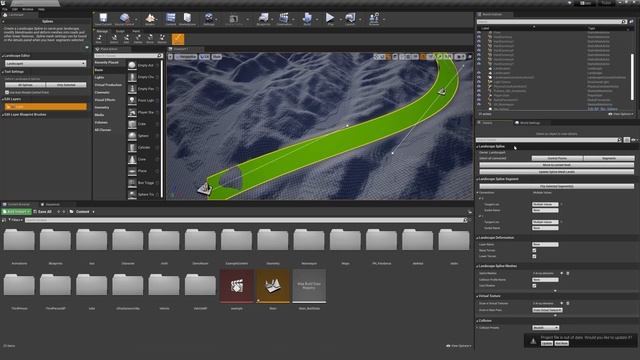
Task: Select the Lights category in Place Actors
Action: (100, 78)
